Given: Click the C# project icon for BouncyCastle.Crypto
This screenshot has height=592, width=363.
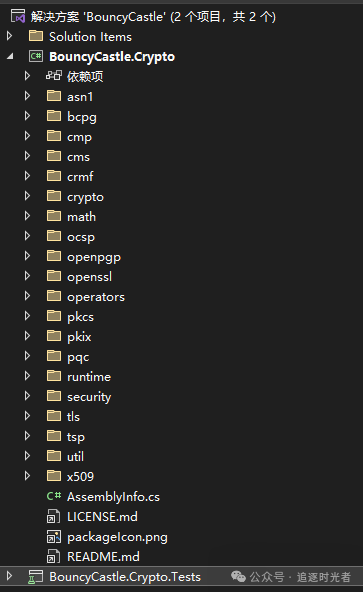Looking at the screenshot, I should point(36,56).
